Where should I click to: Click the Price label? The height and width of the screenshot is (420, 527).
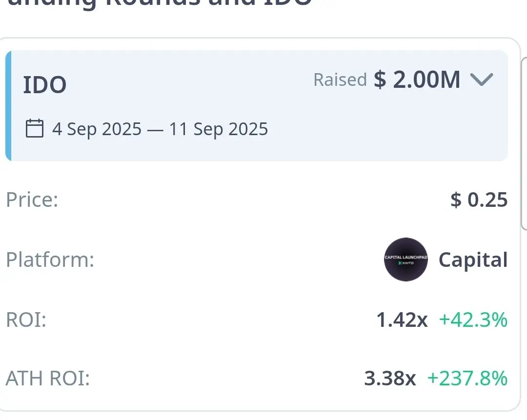pyautogui.click(x=32, y=200)
